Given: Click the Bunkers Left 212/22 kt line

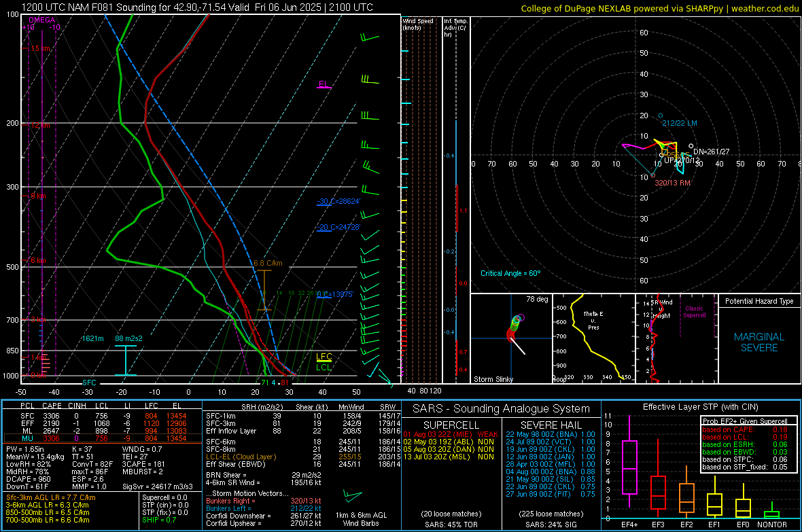Looking at the screenshot, I should [264, 508].
